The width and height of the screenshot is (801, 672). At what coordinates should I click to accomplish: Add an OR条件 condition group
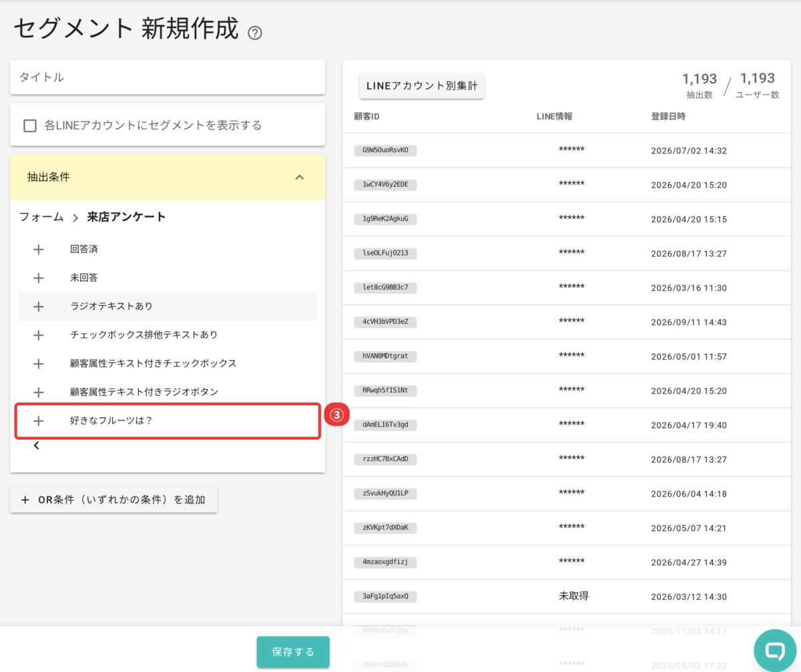click(113, 500)
